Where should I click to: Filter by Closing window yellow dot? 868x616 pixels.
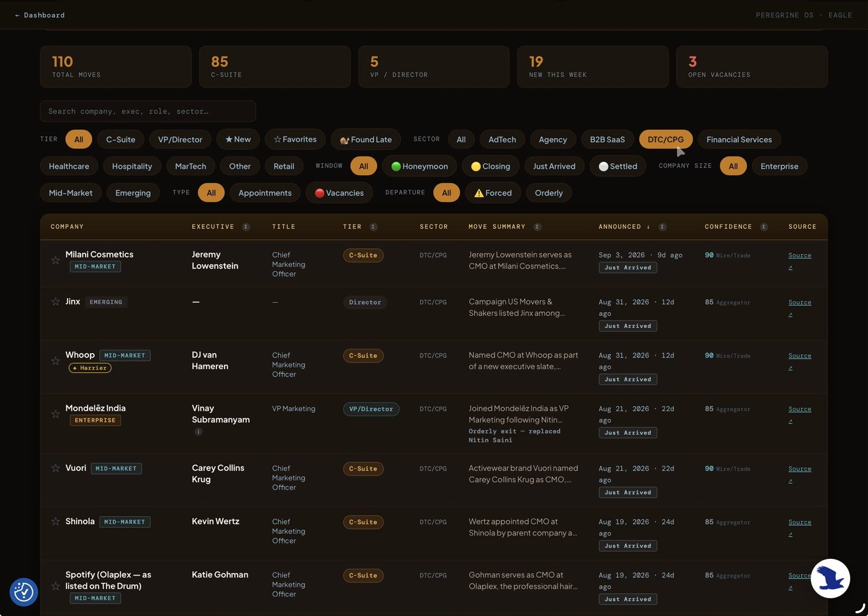click(x=490, y=166)
